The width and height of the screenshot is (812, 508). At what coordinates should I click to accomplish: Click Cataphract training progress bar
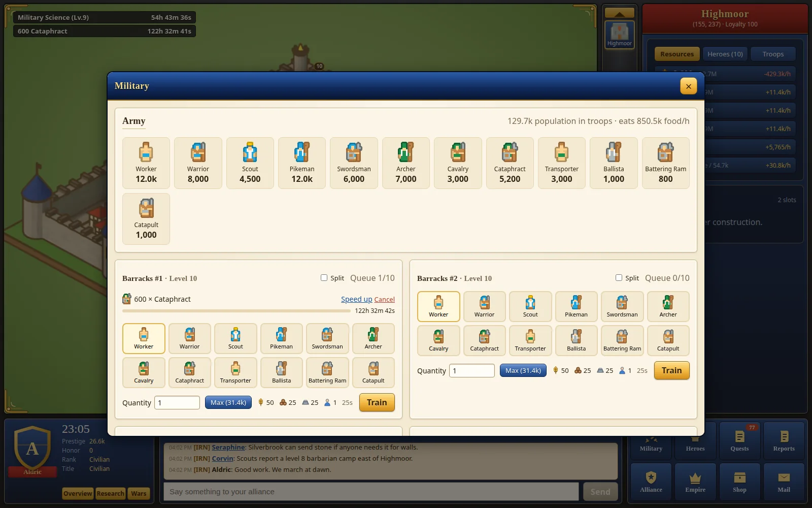[x=236, y=310]
